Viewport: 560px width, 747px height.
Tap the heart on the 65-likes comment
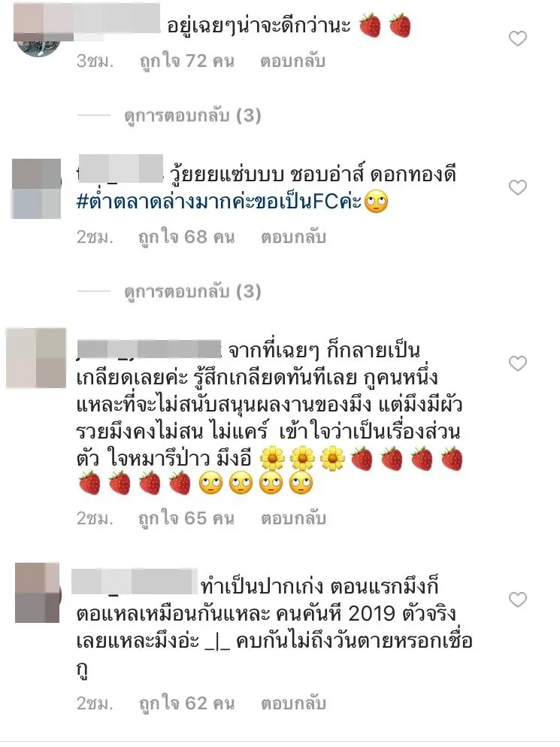(x=518, y=363)
